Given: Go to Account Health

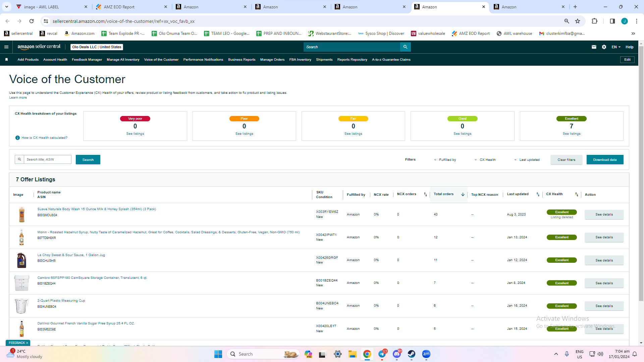Looking at the screenshot, I should [55, 60].
